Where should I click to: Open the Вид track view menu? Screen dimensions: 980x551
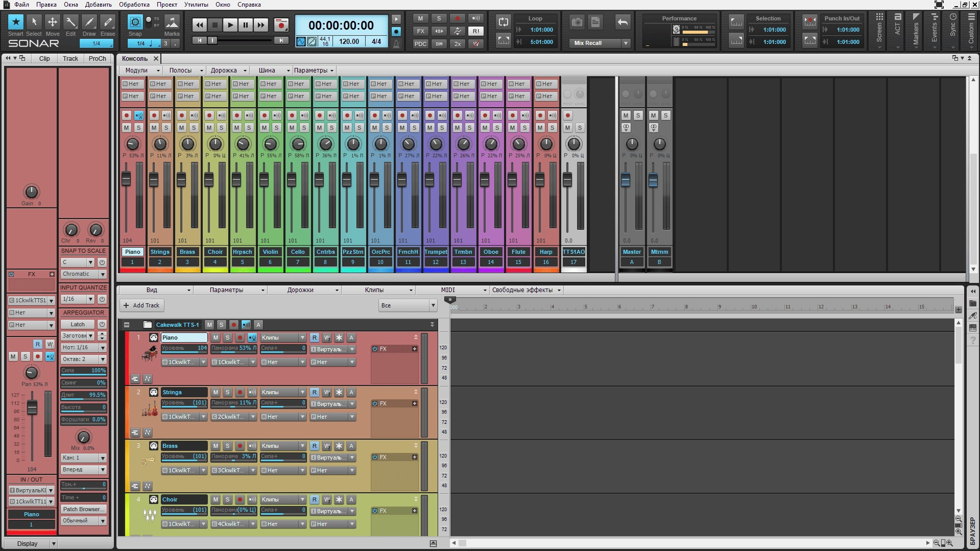coord(155,290)
